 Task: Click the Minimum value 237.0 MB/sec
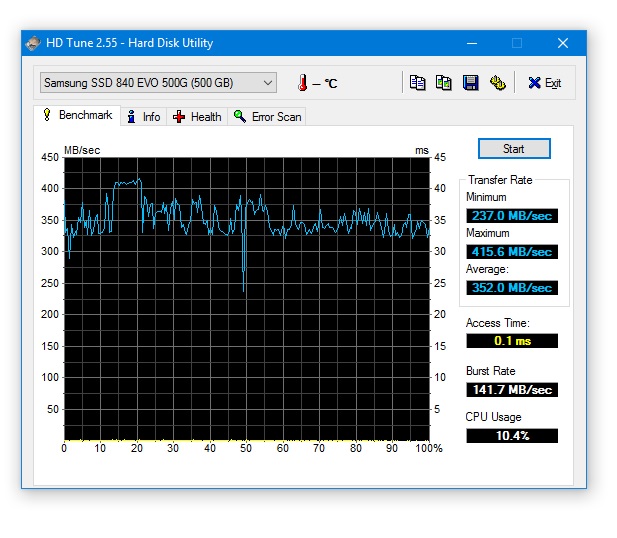pyautogui.click(x=512, y=216)
